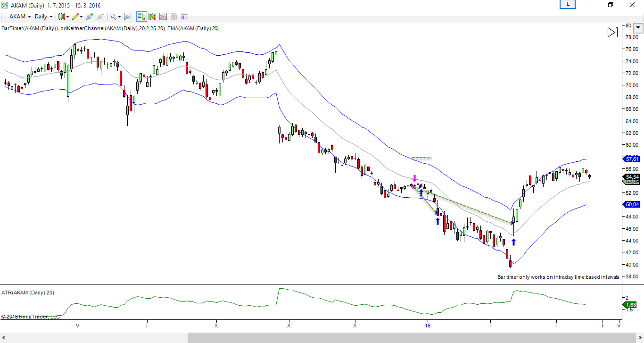Click the 54,54 current price marker
Viewport: 644px width, 343px height.
click(632, 177)
